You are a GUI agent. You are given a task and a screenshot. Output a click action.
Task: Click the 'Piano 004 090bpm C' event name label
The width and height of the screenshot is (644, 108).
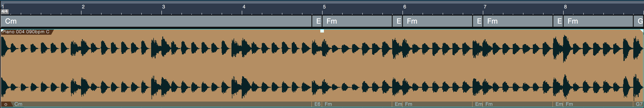[x=26, y=32]
